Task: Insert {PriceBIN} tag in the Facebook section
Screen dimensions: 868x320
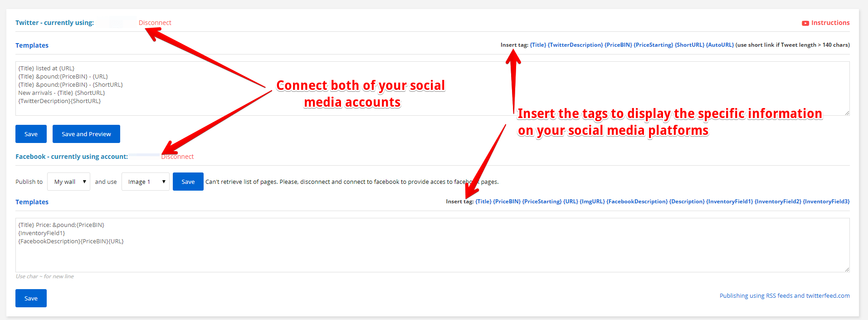Action: (x=507, y=202)
